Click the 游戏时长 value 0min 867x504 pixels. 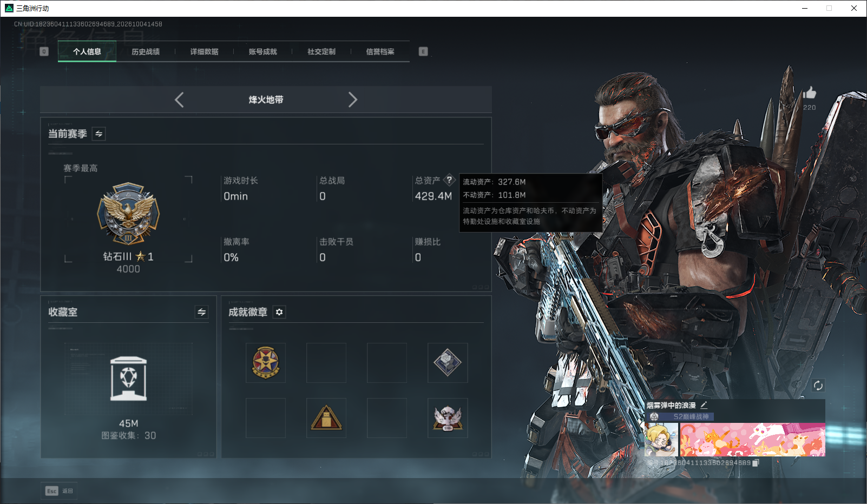[236, 196]
